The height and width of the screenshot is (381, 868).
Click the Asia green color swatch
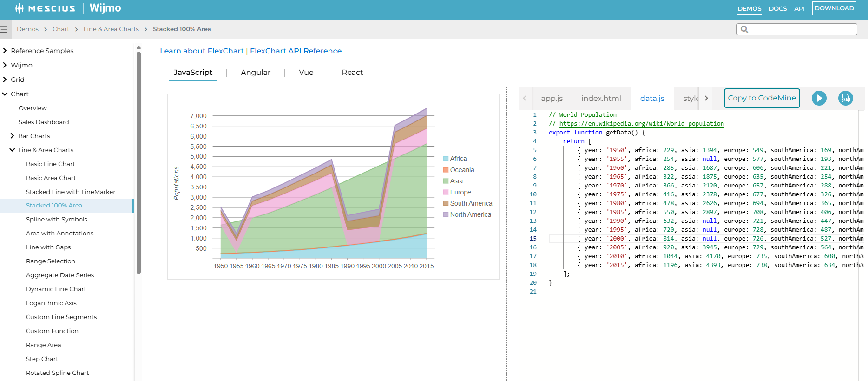(x=446, y=181)
